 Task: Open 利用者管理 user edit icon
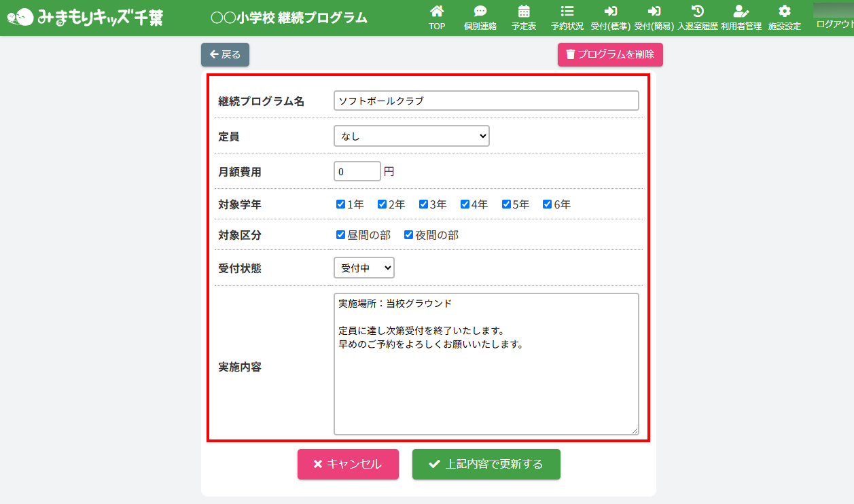click(x=741, y=12)
